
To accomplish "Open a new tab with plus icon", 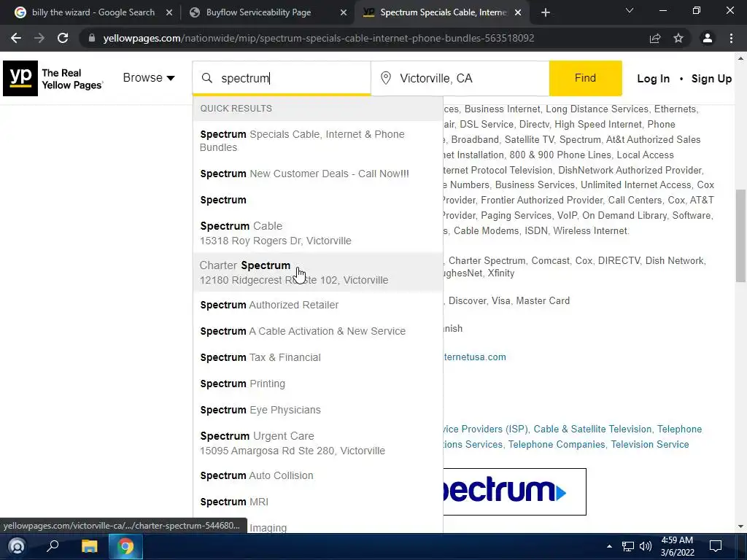I will [x=546, y=13].
